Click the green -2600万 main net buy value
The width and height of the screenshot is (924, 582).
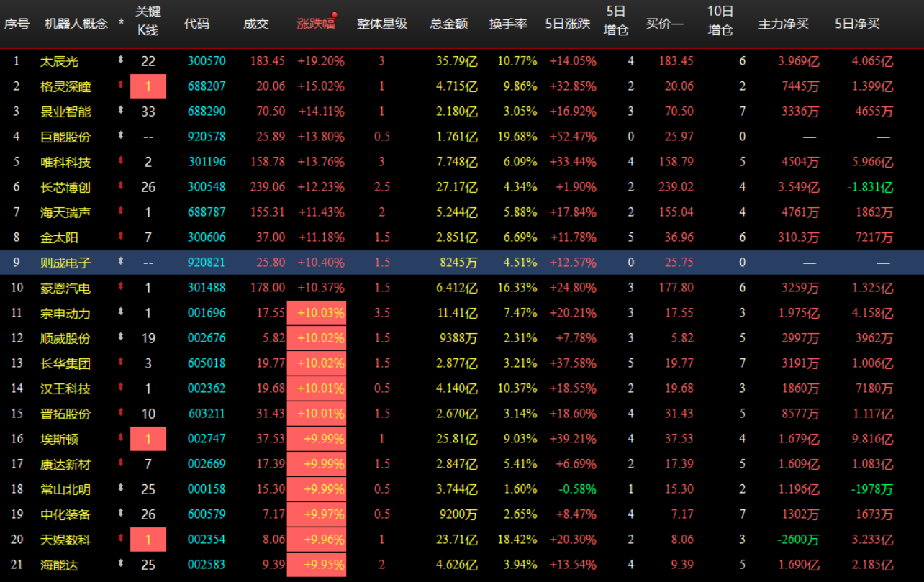tap(799, 540)
